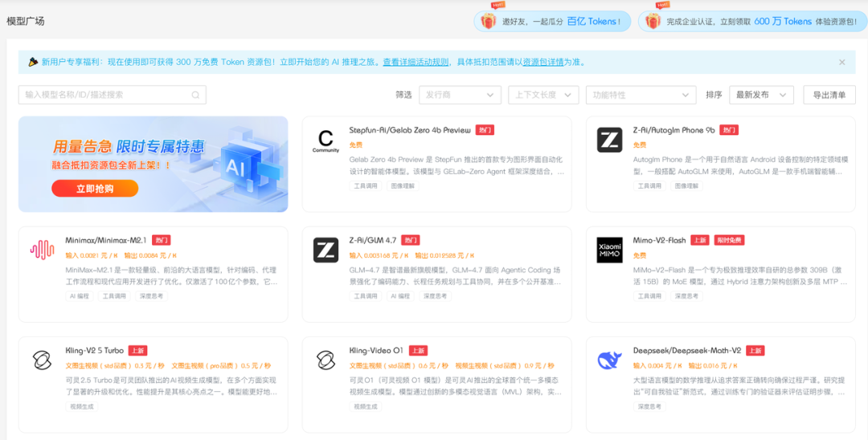Viewport: 868px width, 440px height.
Task: Click 上新 badge on Kling-Video O1 card
Action: point(418,350)
